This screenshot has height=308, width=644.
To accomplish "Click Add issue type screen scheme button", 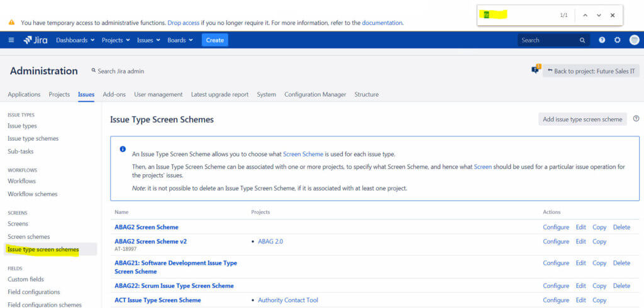I will click(x=582, y=119).
